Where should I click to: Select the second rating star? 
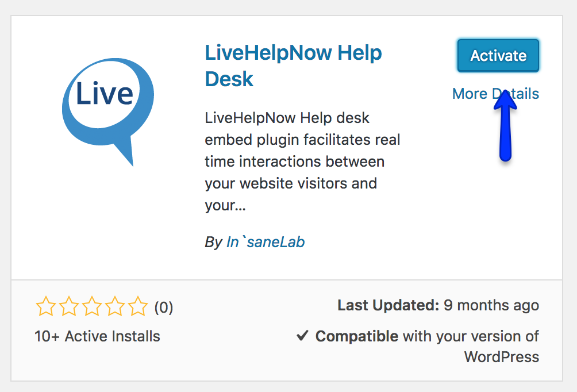(69, 306)
